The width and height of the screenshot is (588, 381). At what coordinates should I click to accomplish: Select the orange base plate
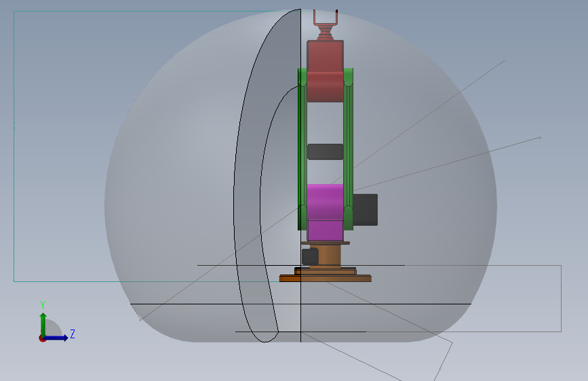(x=325, y=278)
